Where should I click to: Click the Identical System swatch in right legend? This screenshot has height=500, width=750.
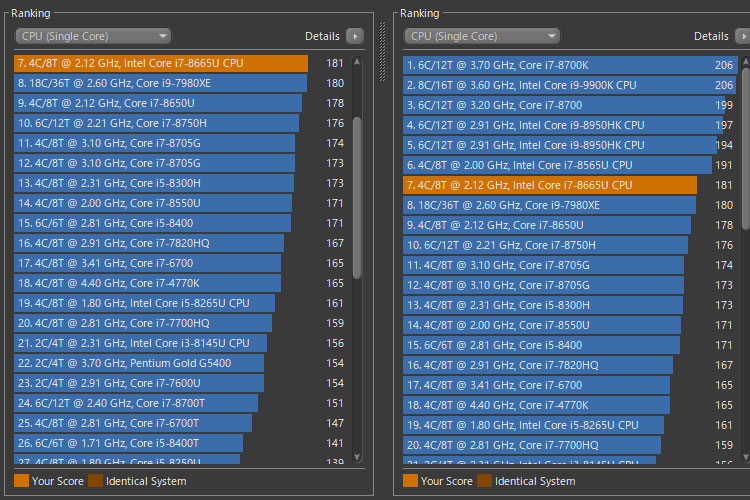click(x=485, y=481)
